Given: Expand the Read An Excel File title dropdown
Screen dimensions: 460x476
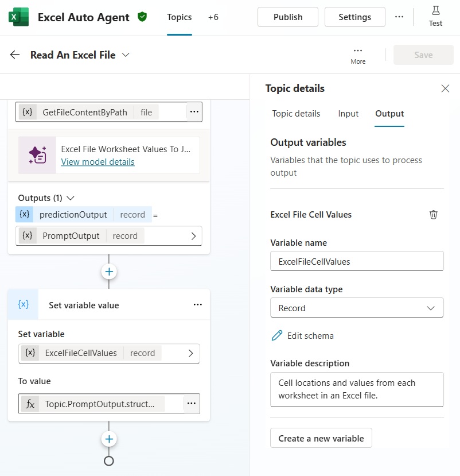Looking at the screenshot, I should (126, 55).
